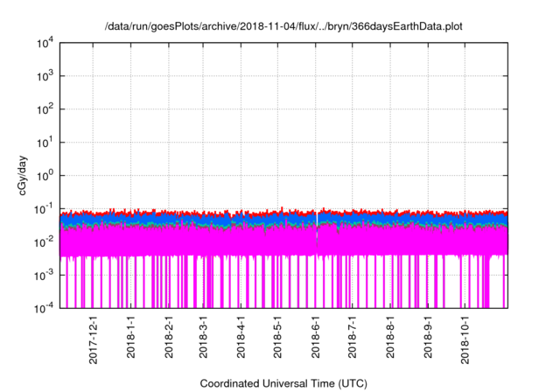This screenshot has width=560, height=392.
Task: Select the cGy/day y-axis label
Action: (22, 175)
